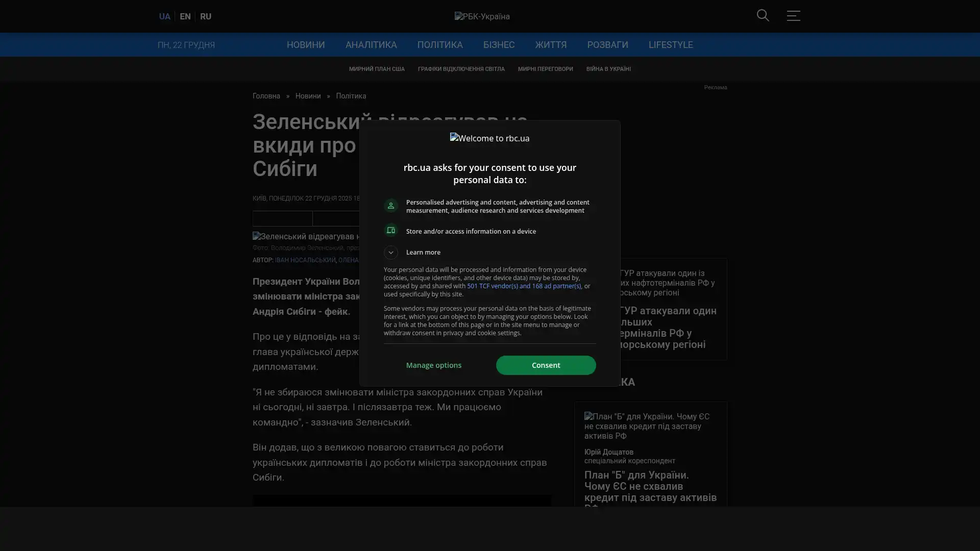Image resolution: width=980 pixels, height=551 pixels.
Task: Click the personalised advertising person icon
Action: pyautogui.click(x=391, y=206)
